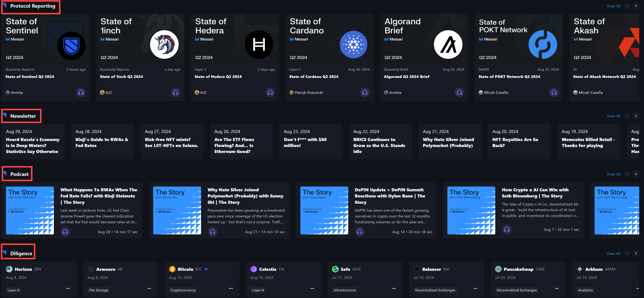Screen dimensions: 644x298
Task: Click the Balancer coin icon
Action: click(x=417, y=269)
